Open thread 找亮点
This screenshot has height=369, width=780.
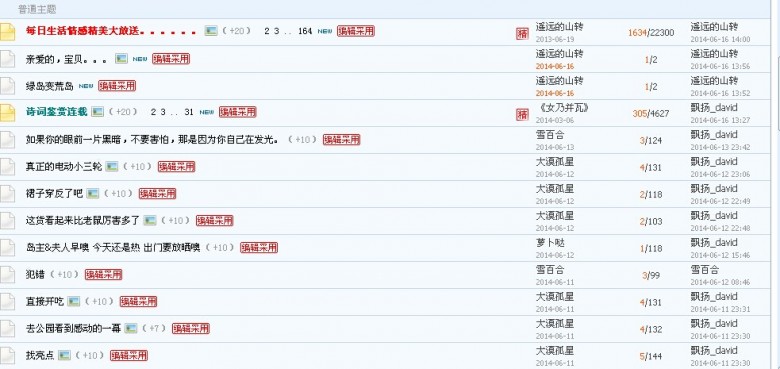[40, 356]
